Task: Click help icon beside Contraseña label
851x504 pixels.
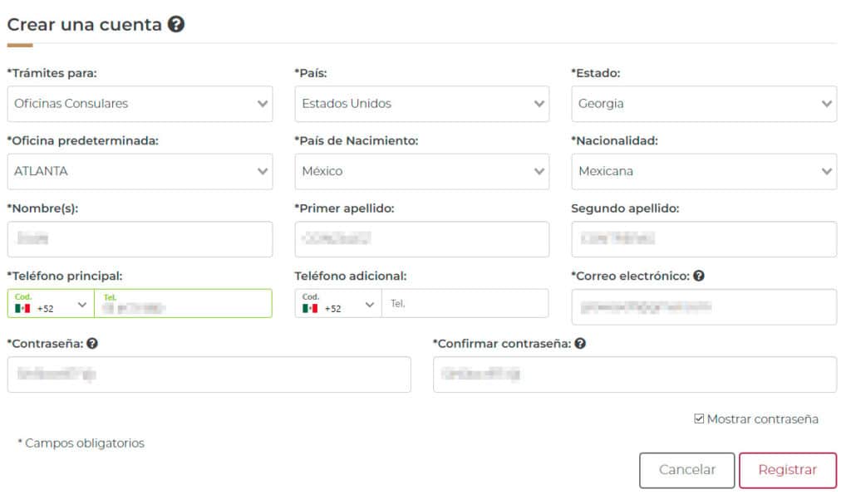Action: (92, 343)
